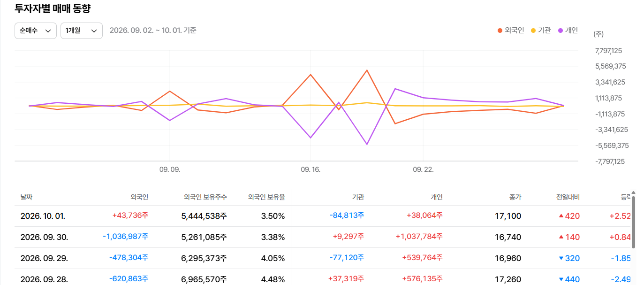Click the yellow 기관 legend dot
The image size is (644, 285).
533,31
